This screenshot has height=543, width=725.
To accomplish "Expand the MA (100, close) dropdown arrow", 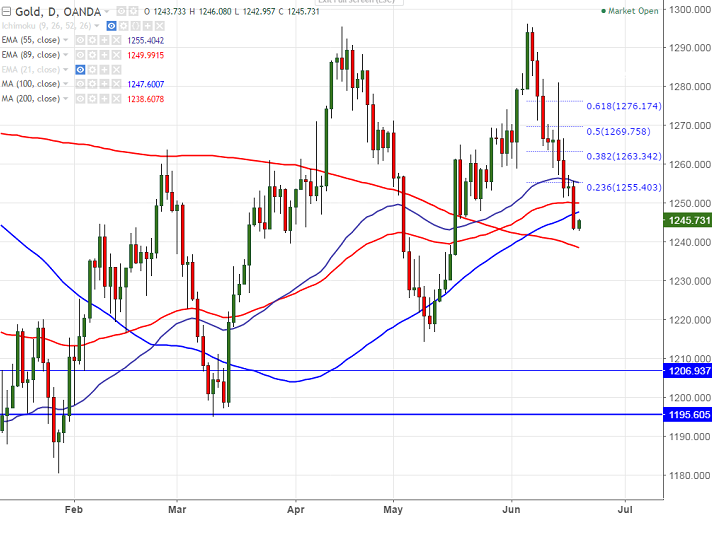I will pos(66,84).
